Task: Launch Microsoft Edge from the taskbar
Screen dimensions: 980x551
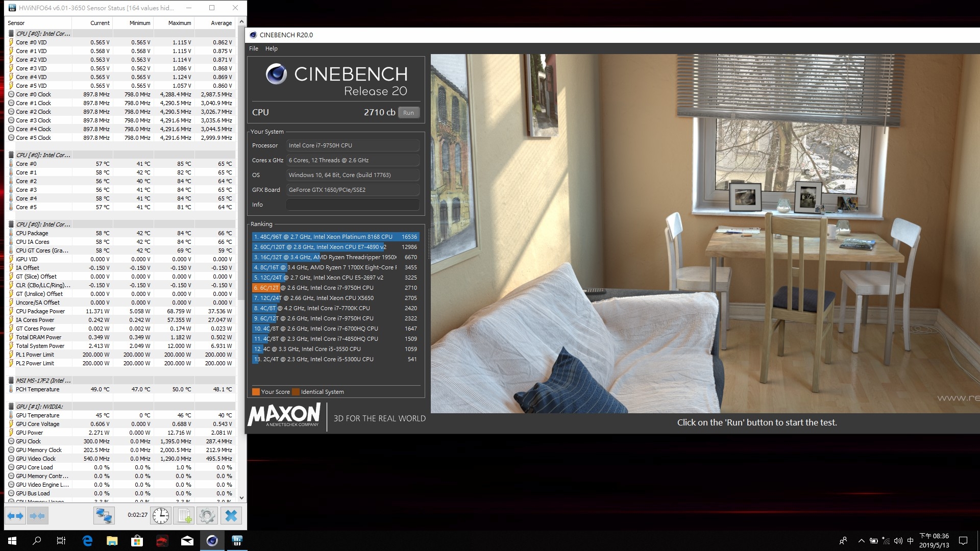Action: 87,541
